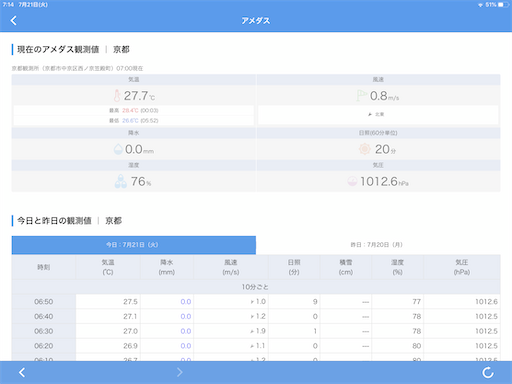
Task: Reload the page with the refresh icon
Action: click(488, 372)
